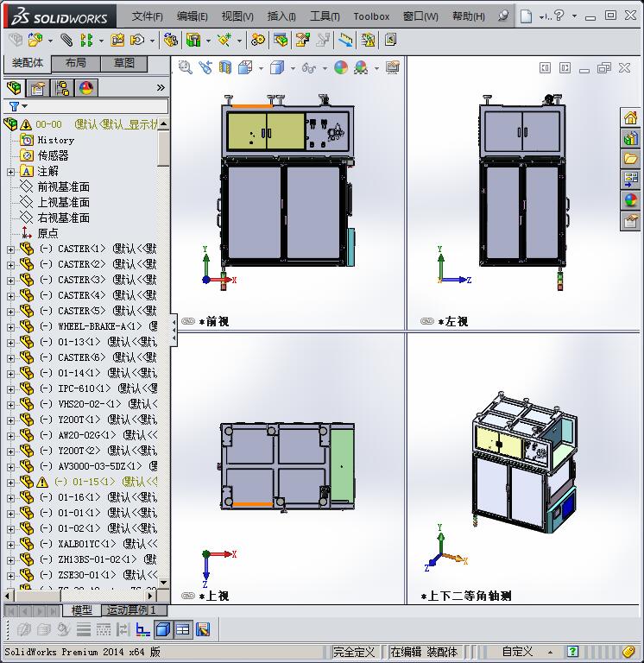The width and height of the screenshot is (644, 663).
Task: Switch to the 布局 tab
Action: click(76, 63)
